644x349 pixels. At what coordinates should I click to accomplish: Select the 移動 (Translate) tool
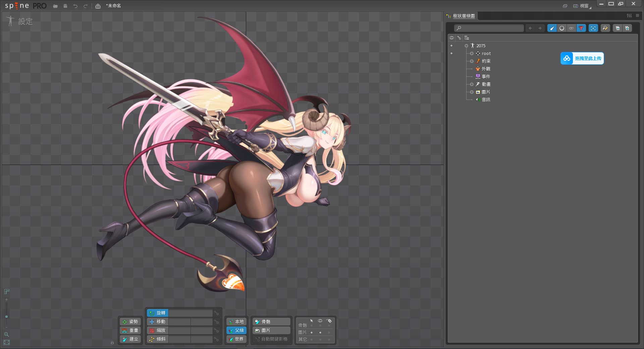[158, 322]
